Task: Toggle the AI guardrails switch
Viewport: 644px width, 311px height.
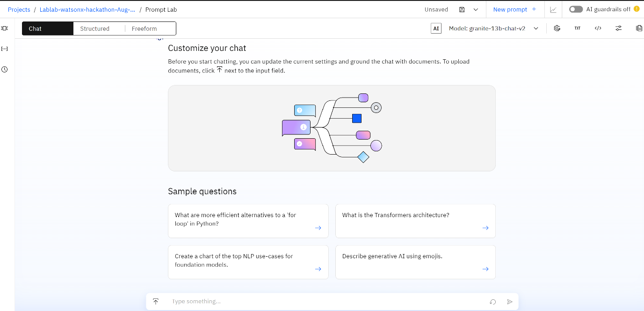Action: (576, 9)
